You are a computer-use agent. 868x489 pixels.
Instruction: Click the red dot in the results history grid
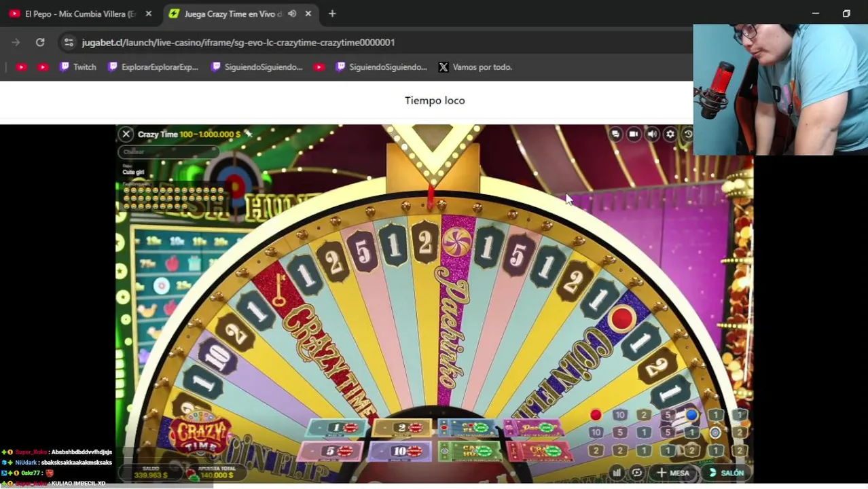(x=596, y=415)
